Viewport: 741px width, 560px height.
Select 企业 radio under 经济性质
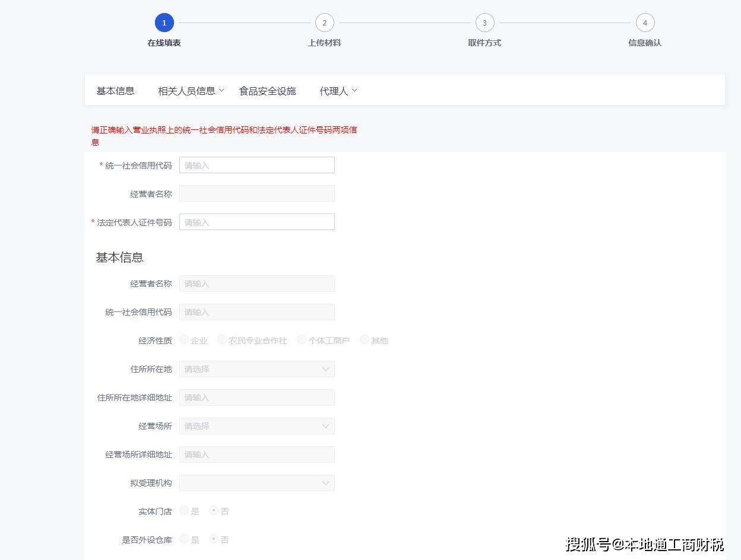(x=185, y=340)
